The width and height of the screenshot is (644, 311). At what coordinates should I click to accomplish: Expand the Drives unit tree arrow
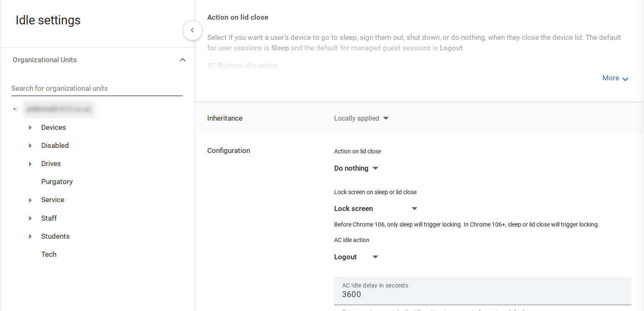pos(30,163)
